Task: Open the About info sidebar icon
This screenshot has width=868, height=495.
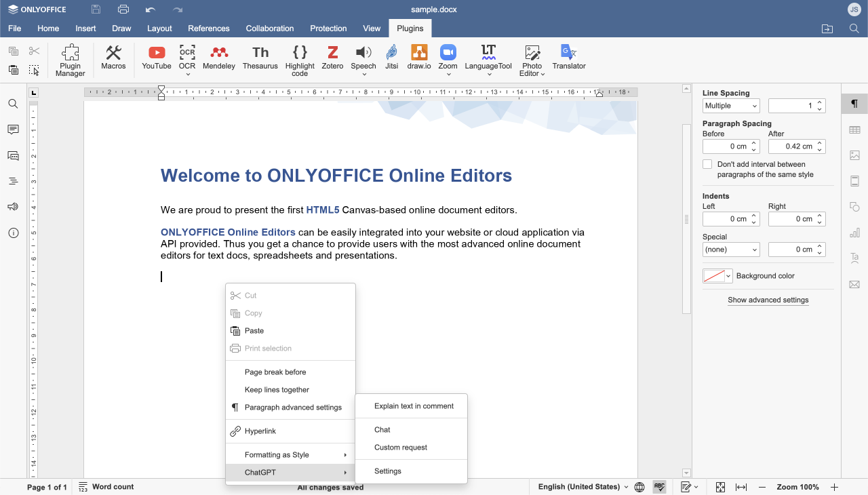Action: tap(13, 233)
